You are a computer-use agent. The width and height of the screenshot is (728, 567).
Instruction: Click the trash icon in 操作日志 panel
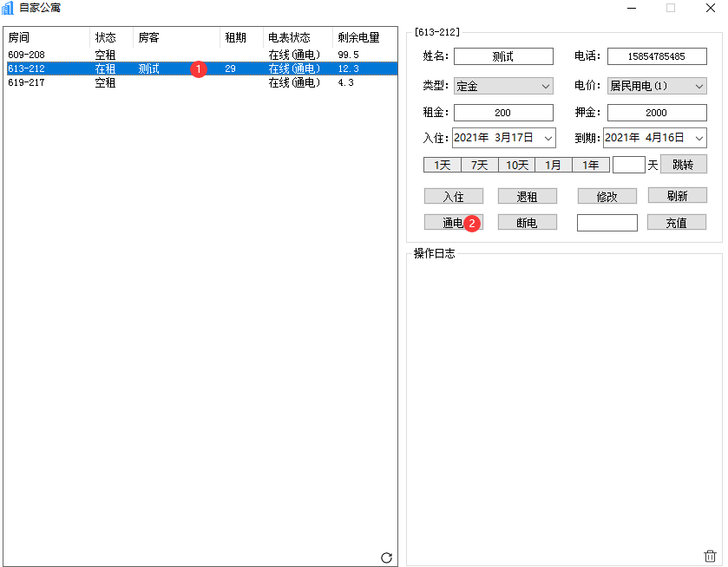point(710,556)
